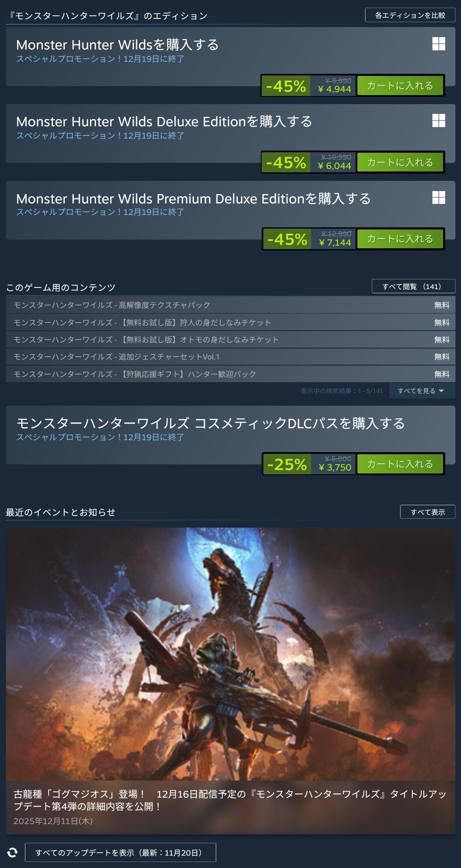Open the すべてを見る dropdown arrow
Viewport: 461px width, 868px height.
pos(441,391)
